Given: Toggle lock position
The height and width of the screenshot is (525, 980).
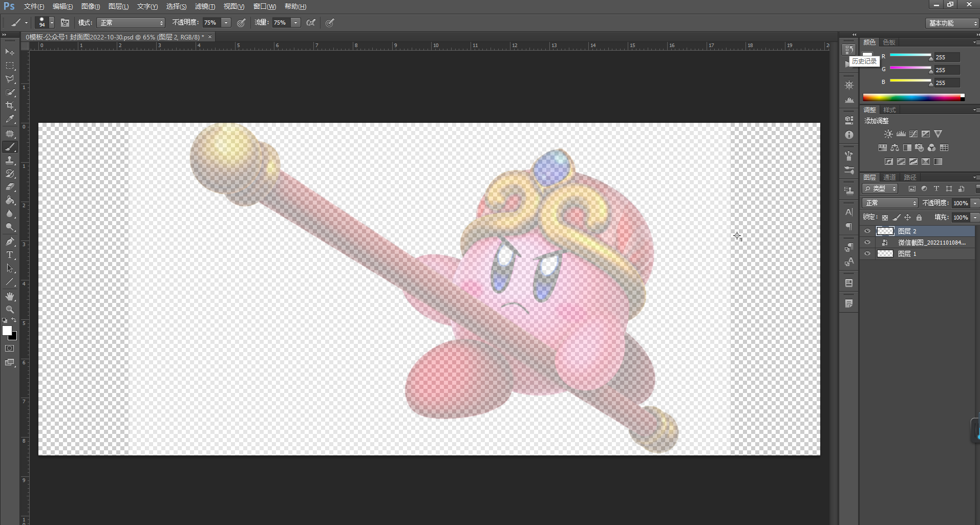Looking at the screenshot, I should (x=908, y=217).
